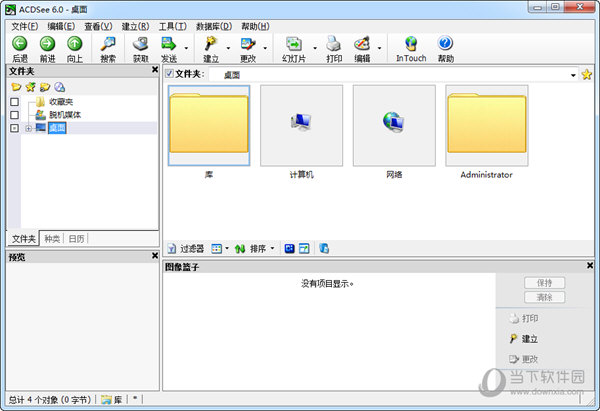Open the 帮助(H) menu
This screenshot has height=411, width=600.
point(255,26)
